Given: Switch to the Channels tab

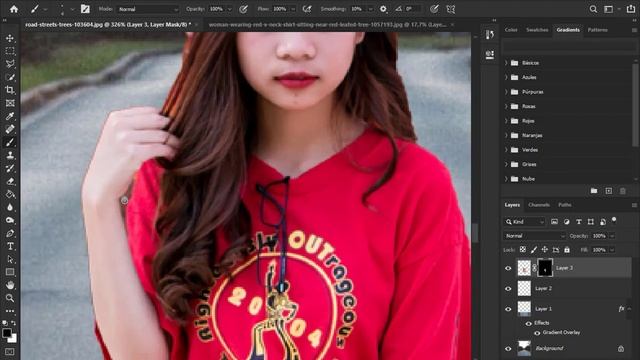Looking at the screenshot, I should tap(539, 205).
